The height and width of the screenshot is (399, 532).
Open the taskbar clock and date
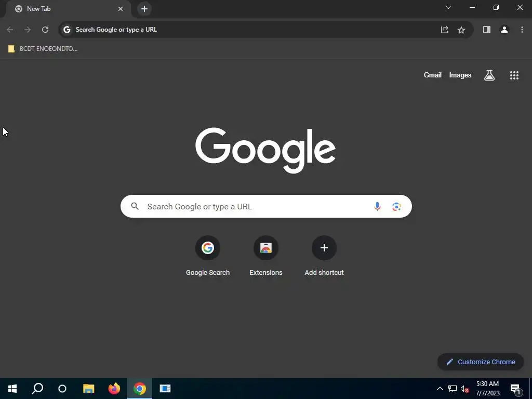coord(487,389)
